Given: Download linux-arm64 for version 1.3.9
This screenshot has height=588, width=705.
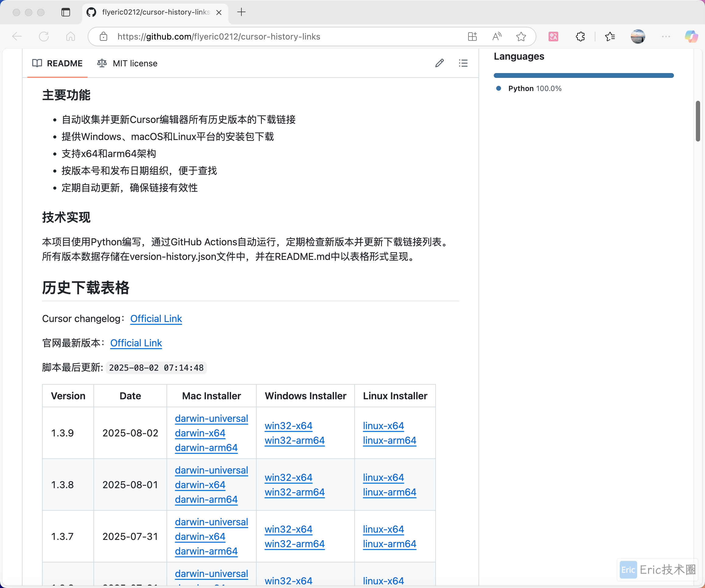Looking at the screenshot, I should click(389, 440).
